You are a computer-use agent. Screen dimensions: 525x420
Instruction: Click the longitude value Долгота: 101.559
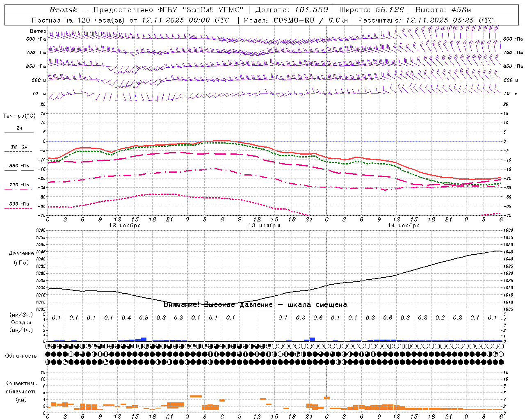[292, 10]
